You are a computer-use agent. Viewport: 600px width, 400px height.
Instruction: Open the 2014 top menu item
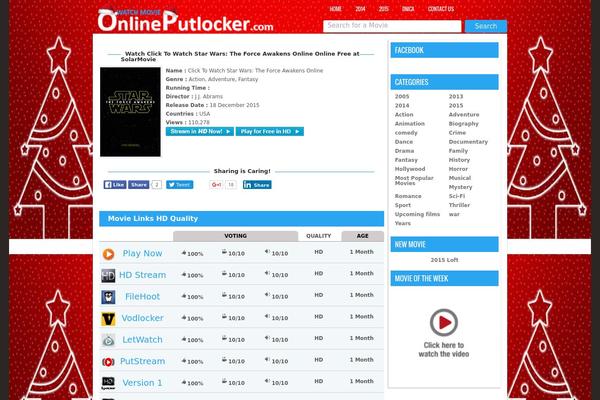click(360, 9)
